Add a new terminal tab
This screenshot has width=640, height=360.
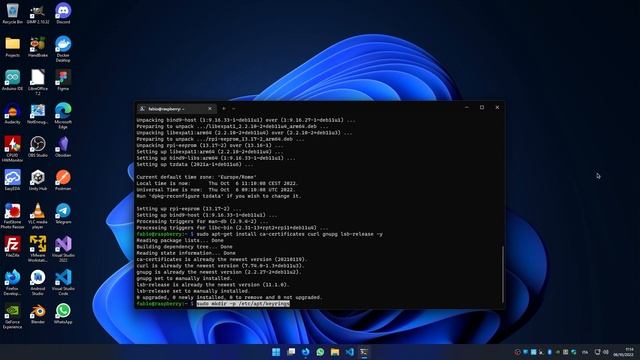pos(224,109)
